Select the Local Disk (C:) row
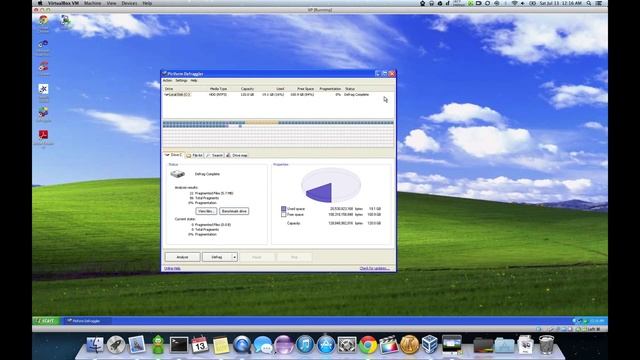This screenshot has width=640, height=360. pyautogui.click(x=279, y=94)
